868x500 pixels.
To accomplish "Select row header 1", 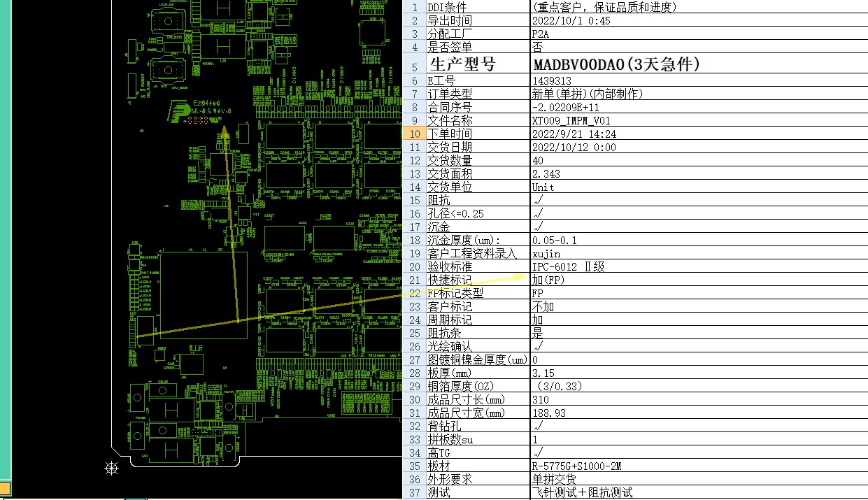I will (x=414, y=7).
